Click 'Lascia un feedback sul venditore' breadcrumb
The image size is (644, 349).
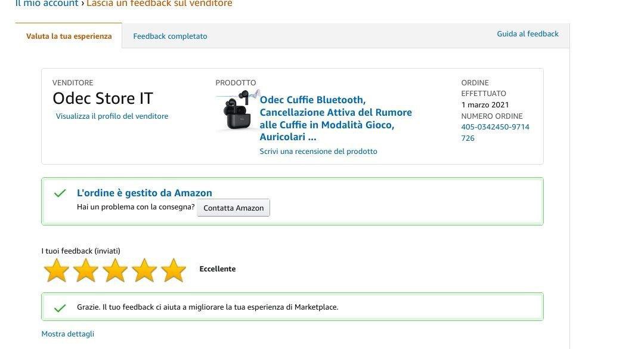click(x=159, y=4)
